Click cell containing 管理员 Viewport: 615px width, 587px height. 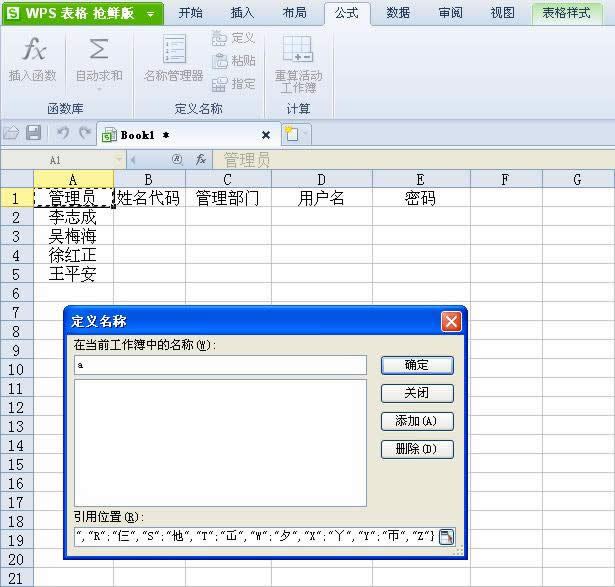click(x=73, y=198)
